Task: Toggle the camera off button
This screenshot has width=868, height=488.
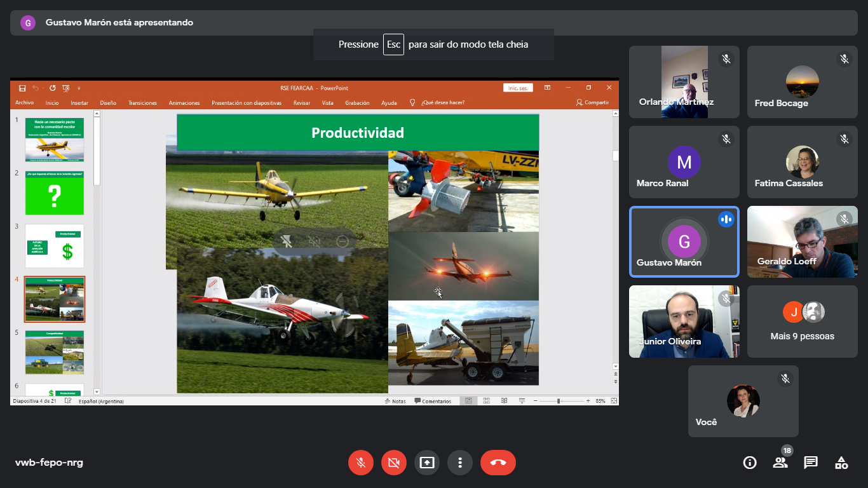Action: [x=394, y=463]
